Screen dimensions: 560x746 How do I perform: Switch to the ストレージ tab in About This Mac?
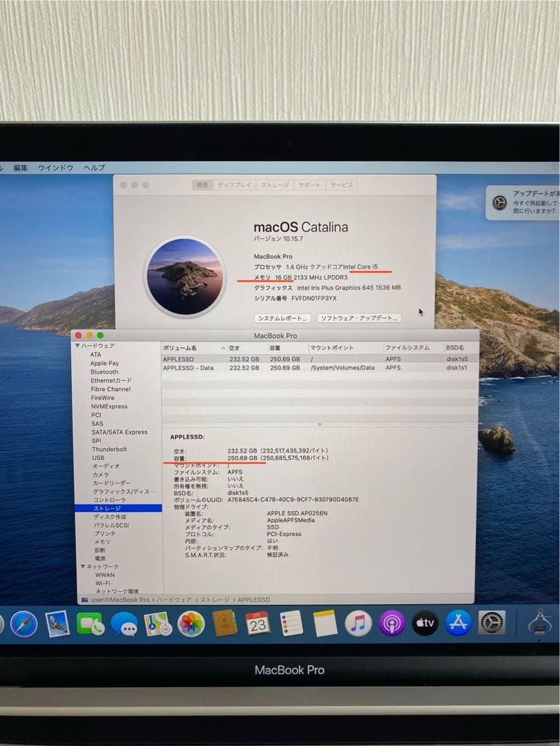tap(275, 185)
